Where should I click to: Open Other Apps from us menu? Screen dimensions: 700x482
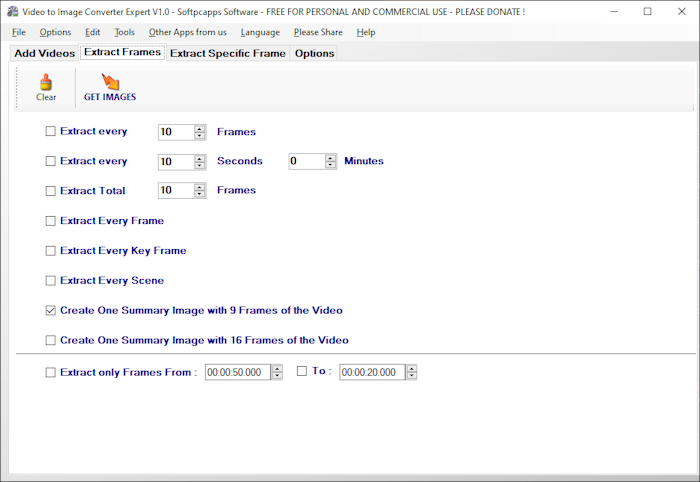click(187, 32)
